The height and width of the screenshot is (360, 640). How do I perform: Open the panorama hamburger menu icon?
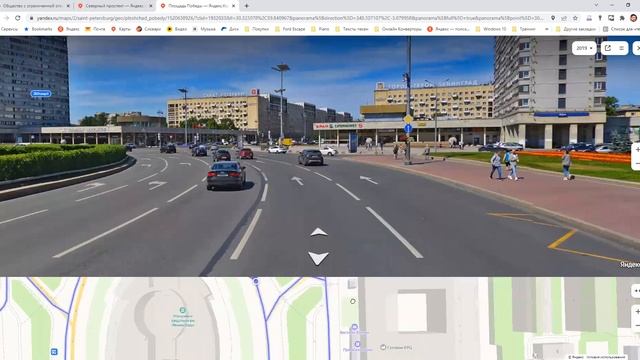click(x=621, y=48)
